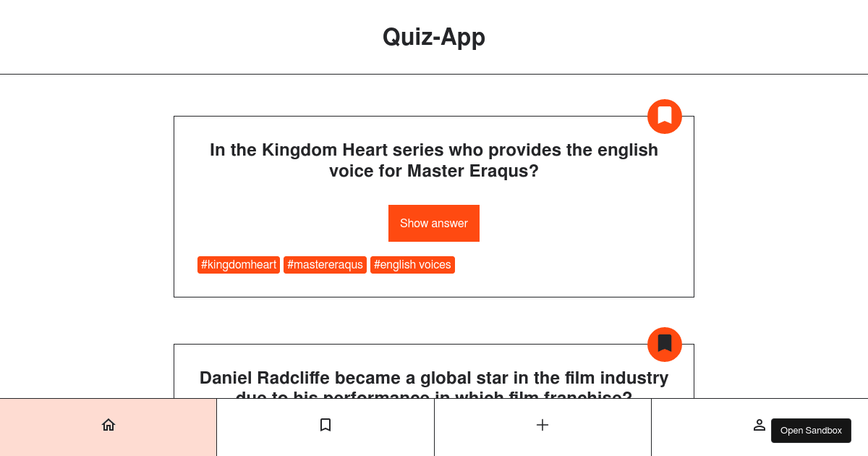Viewport: 868px width, 456px height.
Task: Click the bookmark icon on the Daniel Radcliffe question
Action: [664, 344]
